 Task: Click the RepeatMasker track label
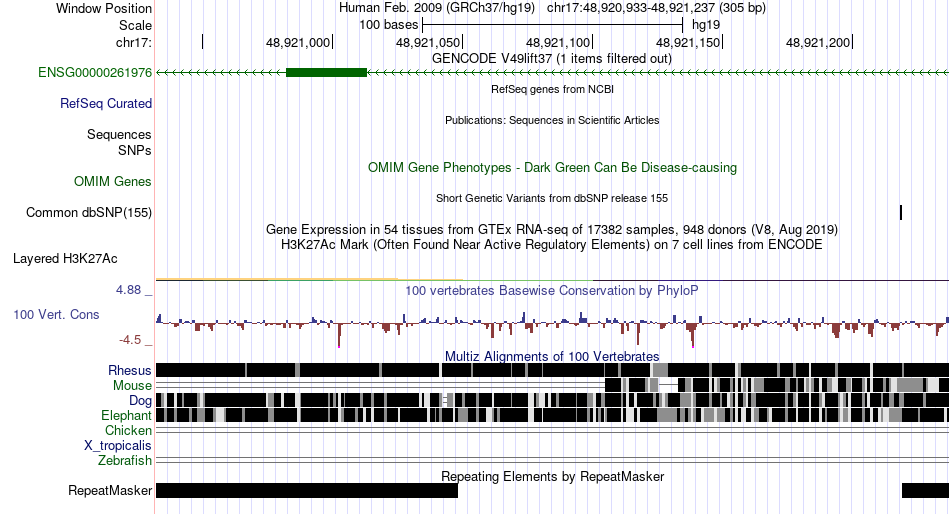110,490
